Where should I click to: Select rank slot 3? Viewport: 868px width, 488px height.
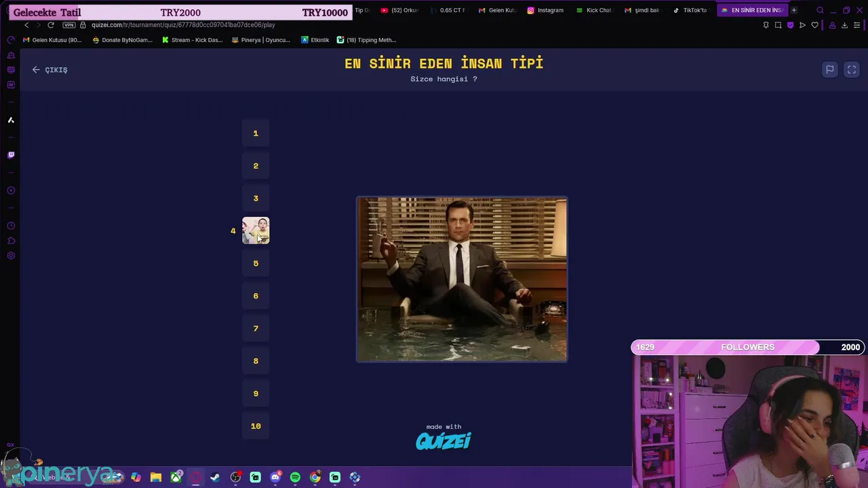[x=256, y=199]
